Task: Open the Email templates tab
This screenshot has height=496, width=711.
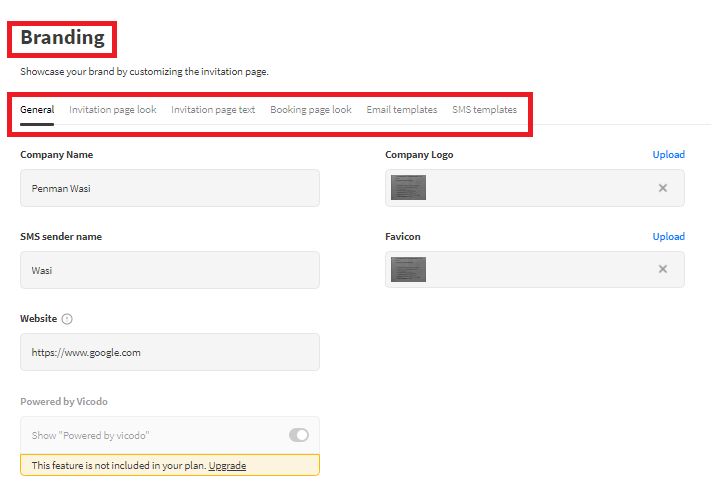Action: [x=401, y=110]
